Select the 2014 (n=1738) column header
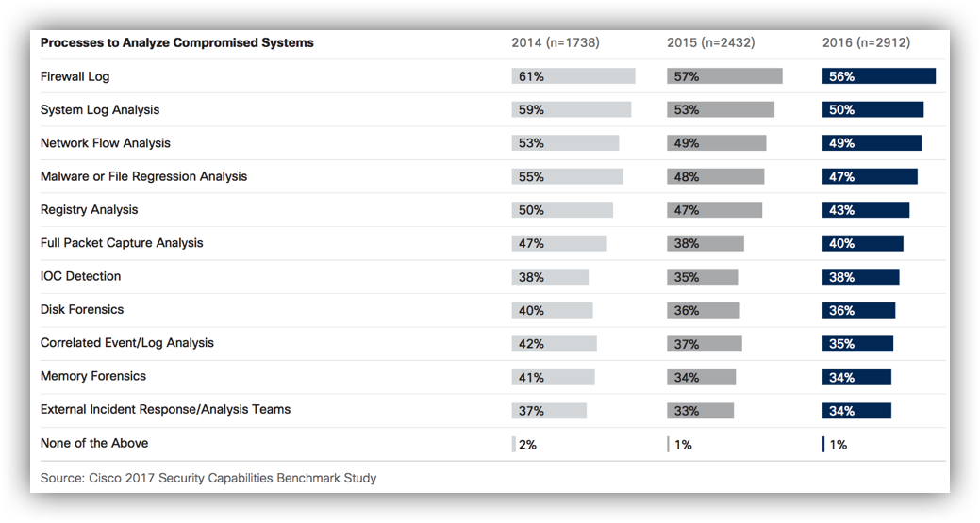The width and height of the screenshot is (980, 523). pos(556,42)
